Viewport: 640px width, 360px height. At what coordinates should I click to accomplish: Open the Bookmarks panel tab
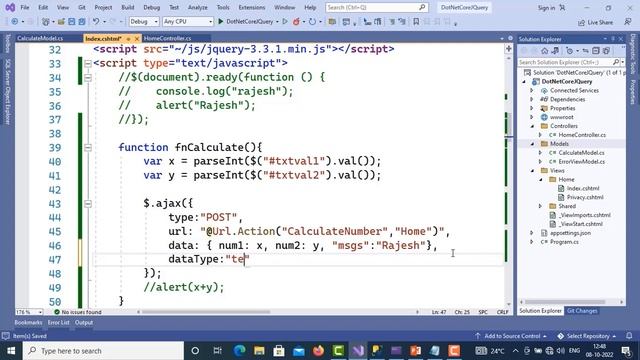pyautogui.click(x=28, y=322)
